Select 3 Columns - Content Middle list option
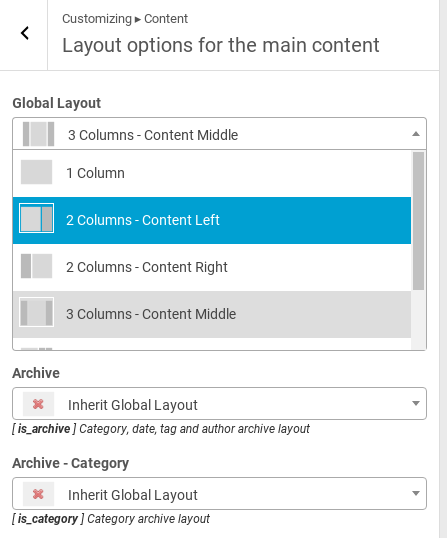447x538 pixels. [212, 314]
